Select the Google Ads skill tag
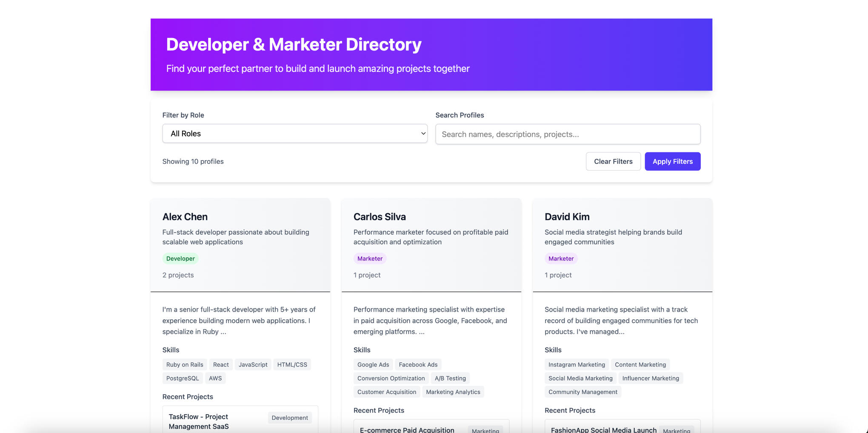 (x=373, y=364)
